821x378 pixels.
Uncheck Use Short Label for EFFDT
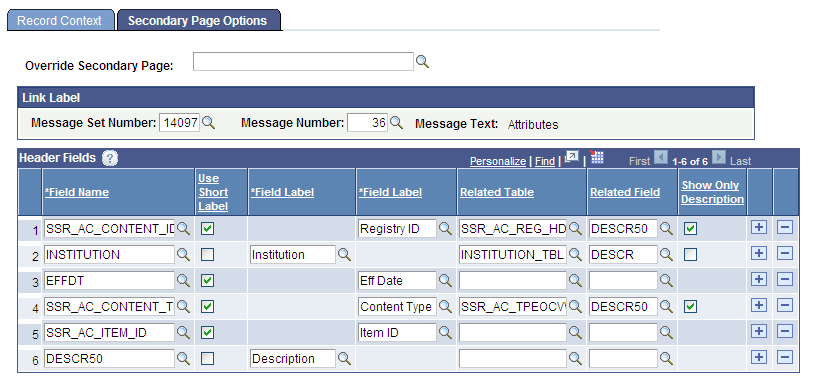tap(208, 281)
